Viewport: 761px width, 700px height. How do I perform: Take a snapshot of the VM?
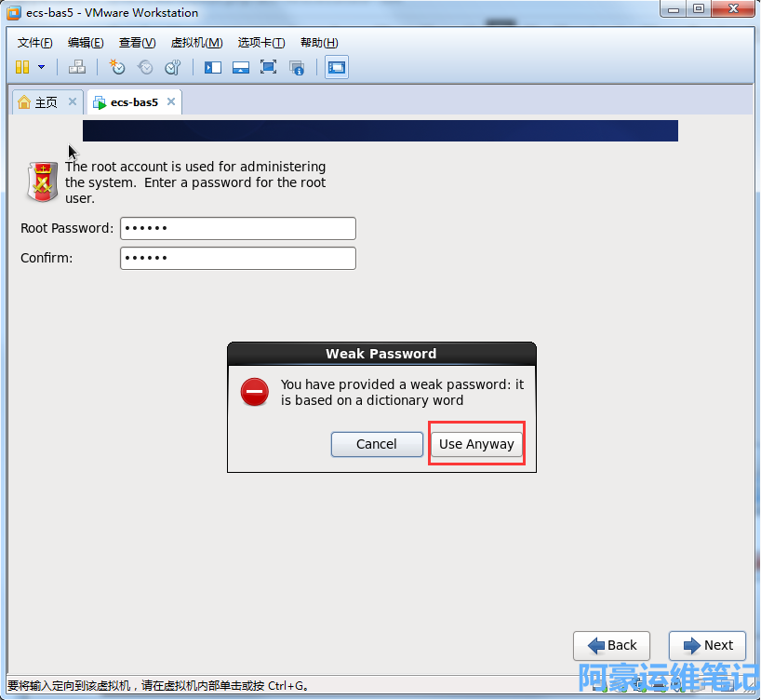coord(117,67)
